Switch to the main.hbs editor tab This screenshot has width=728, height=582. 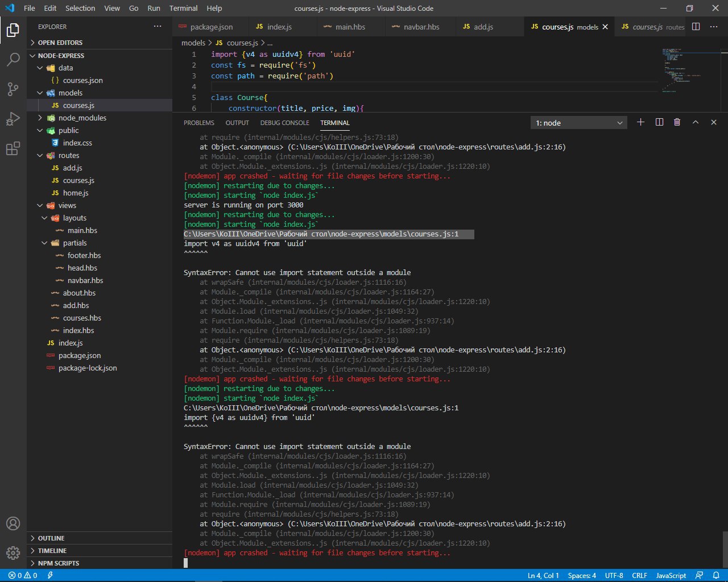(x=350, y=27)
